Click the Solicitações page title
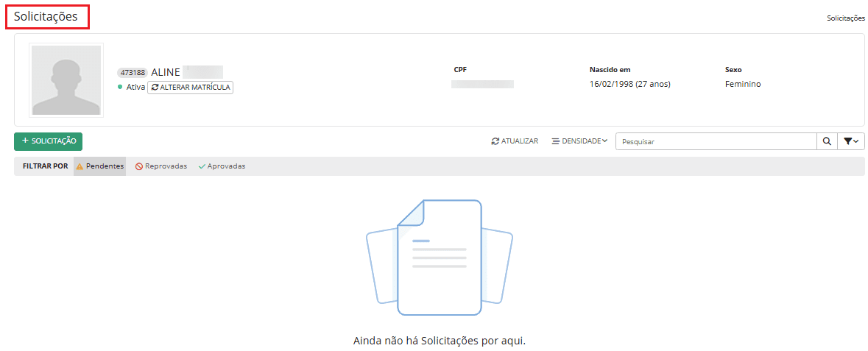The width and height of the screenshot is (868, 351). [46, 16]
